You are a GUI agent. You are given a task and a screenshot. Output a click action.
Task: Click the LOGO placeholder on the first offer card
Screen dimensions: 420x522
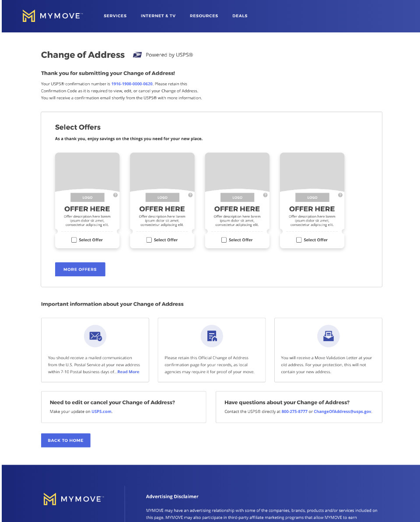point(87,198)
